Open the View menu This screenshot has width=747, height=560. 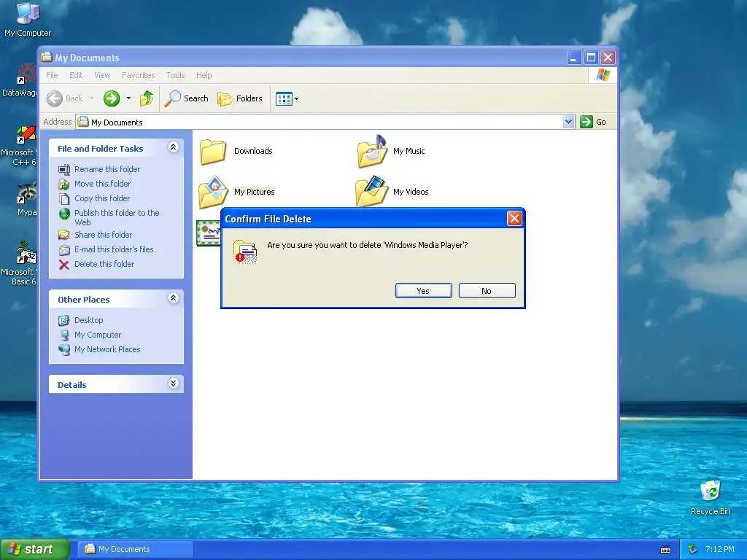[102, 75]
